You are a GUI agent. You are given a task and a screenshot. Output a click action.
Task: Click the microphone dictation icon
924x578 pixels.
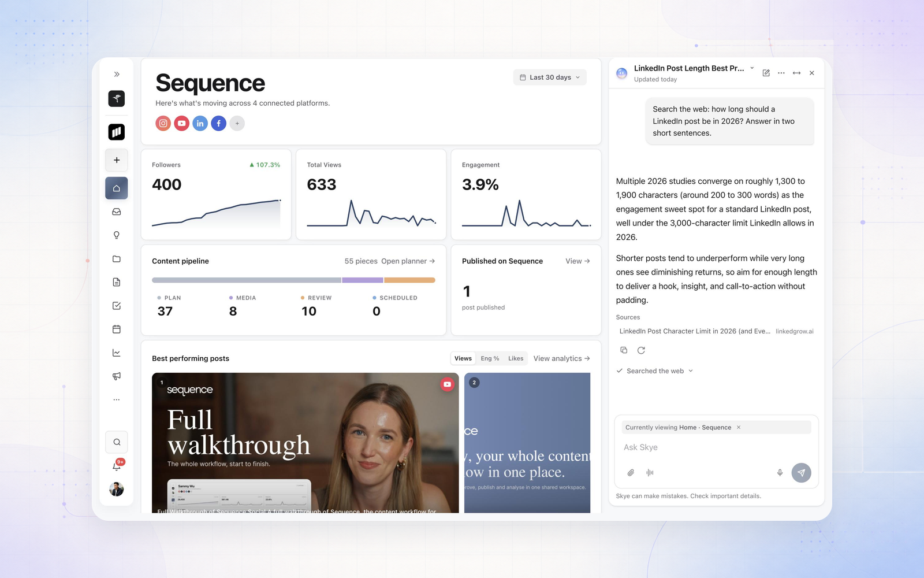click(780, 473)
